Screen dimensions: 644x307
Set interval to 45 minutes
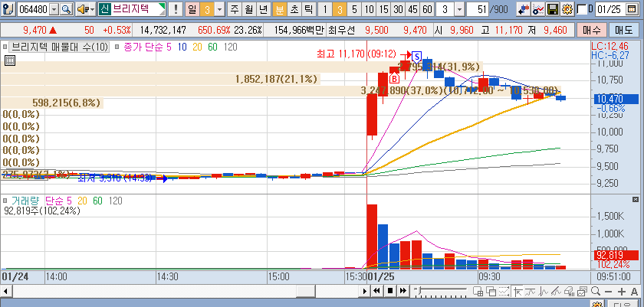coord(412,9)
